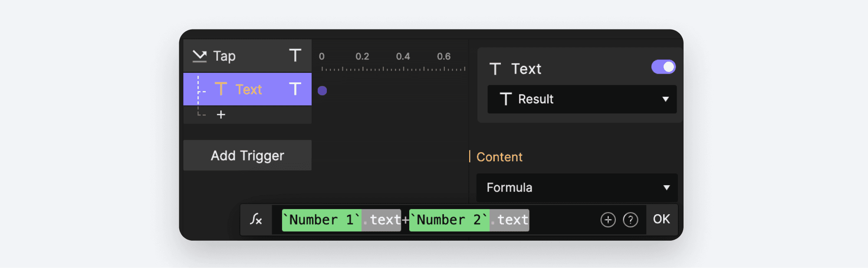Viewport: 868px width, 268px height.
Task: Click the plus icon to add a response
Action: [221, 114]
